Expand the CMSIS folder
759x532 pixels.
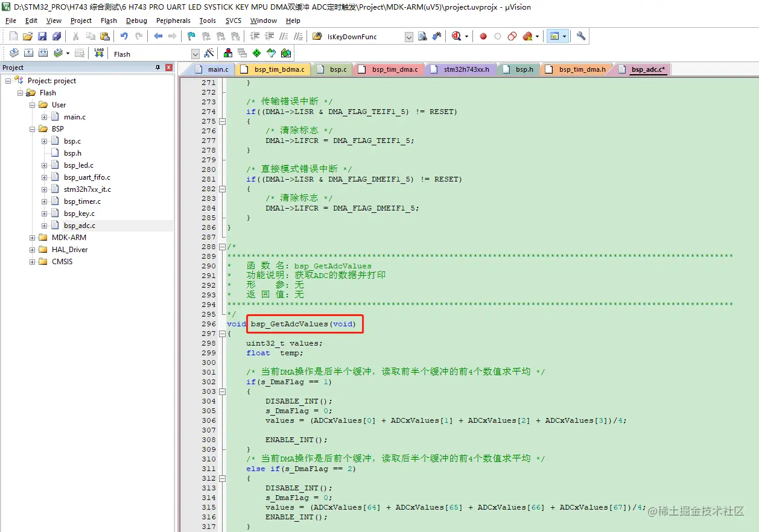point(33,262)
